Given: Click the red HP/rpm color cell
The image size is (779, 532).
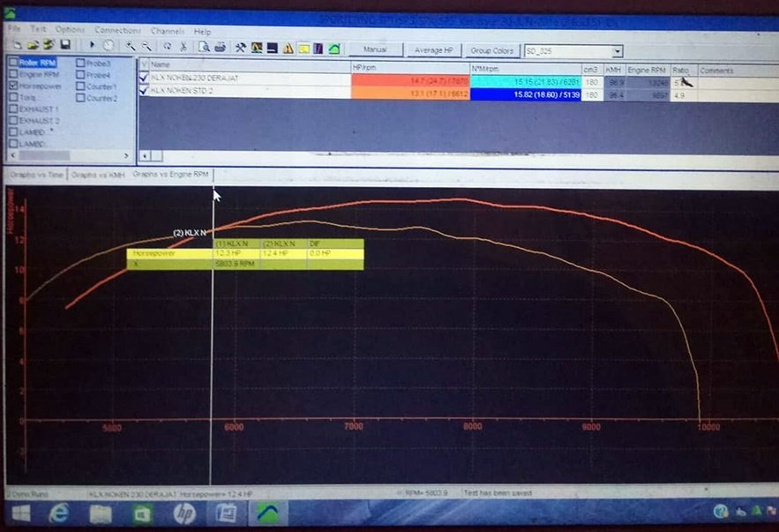Looking at the screenshot, I should 408,79.
